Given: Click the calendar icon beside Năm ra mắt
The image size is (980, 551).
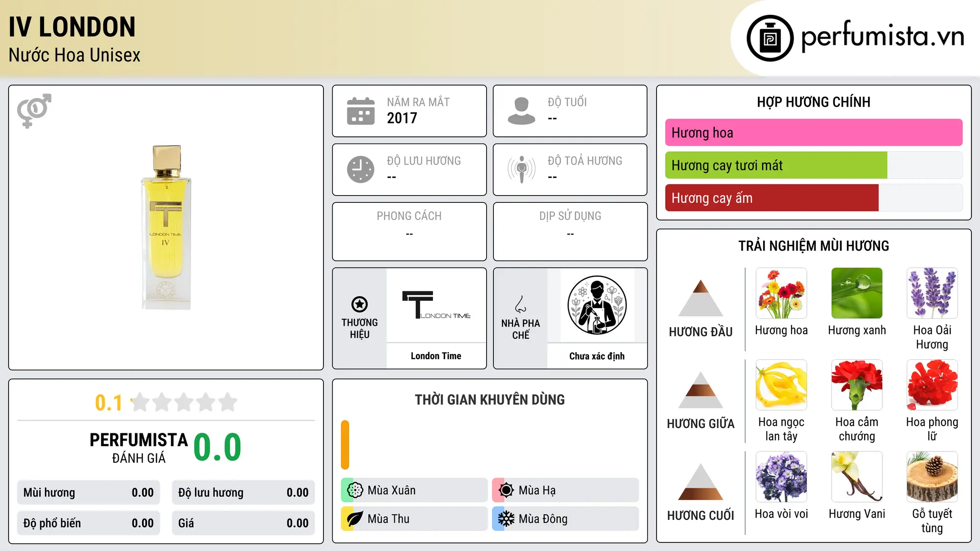Looking at the screenshot, I should tap(361, 111).
